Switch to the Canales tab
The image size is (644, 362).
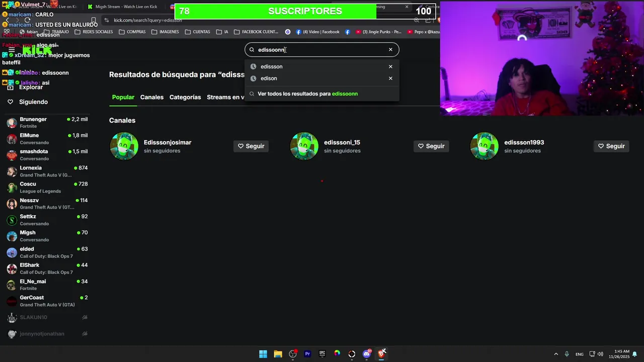152,97
